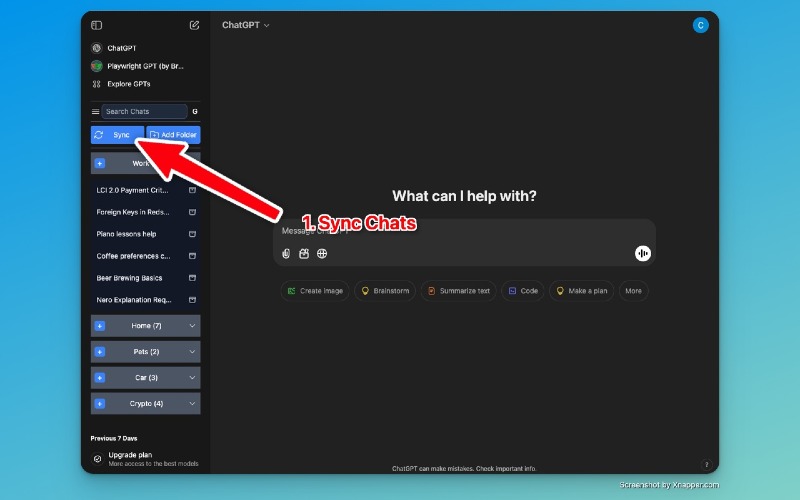Focus the Search Chats field

point(144,111)
